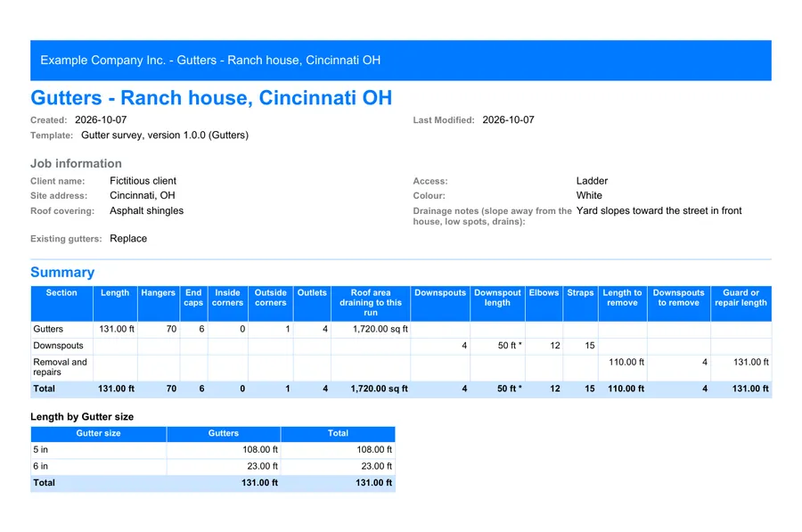Click the blue Example Company header banner
Screen dimensions: 802x532
pos(400,61)
